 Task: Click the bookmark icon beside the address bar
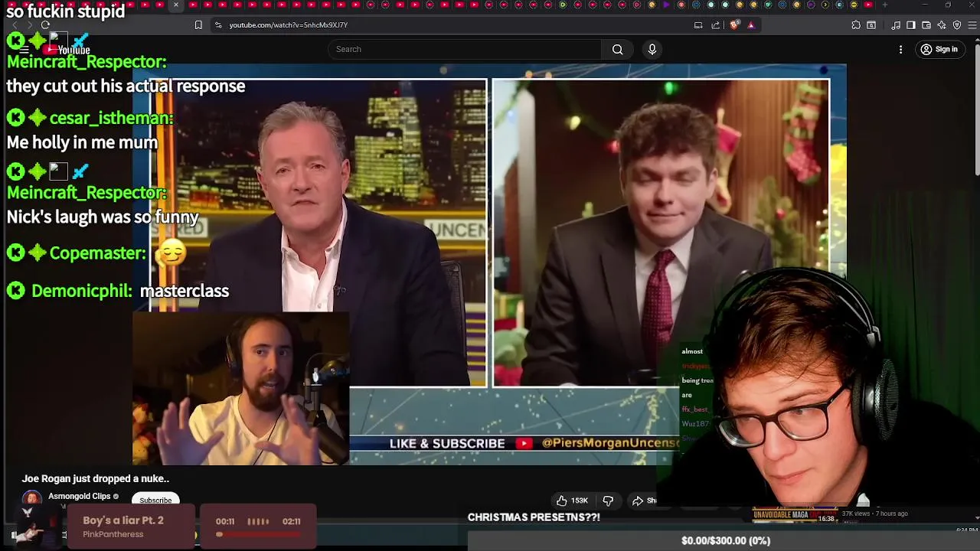[198, 25]
